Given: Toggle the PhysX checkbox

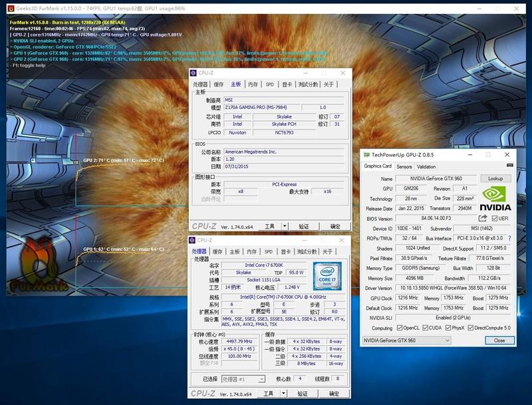Looking at the screenshot, I should tap(448, 328).
